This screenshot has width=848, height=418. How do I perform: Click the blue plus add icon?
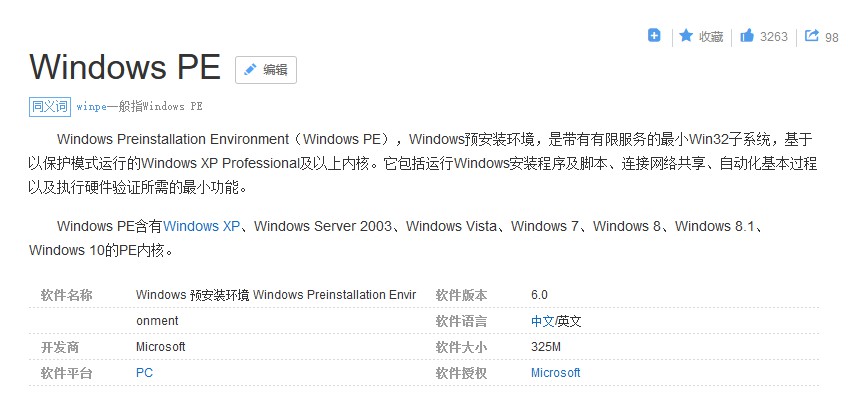(x=654, y=36)
